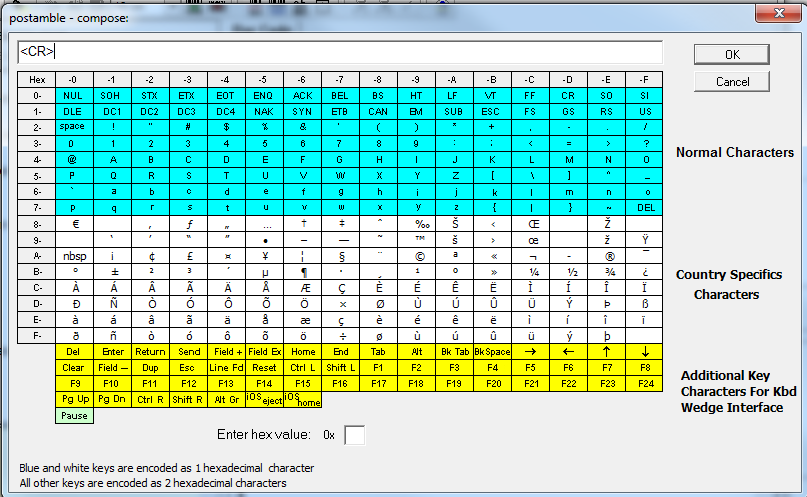Select the down arrow key cell
Image resolution: width=807 pixels, height=497 pixels.
[645, 351]
